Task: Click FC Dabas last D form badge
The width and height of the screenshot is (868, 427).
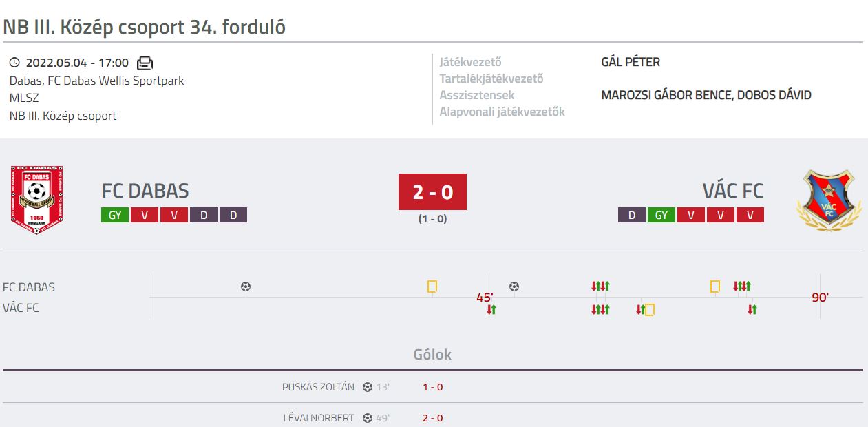Action: click(233, 215)
